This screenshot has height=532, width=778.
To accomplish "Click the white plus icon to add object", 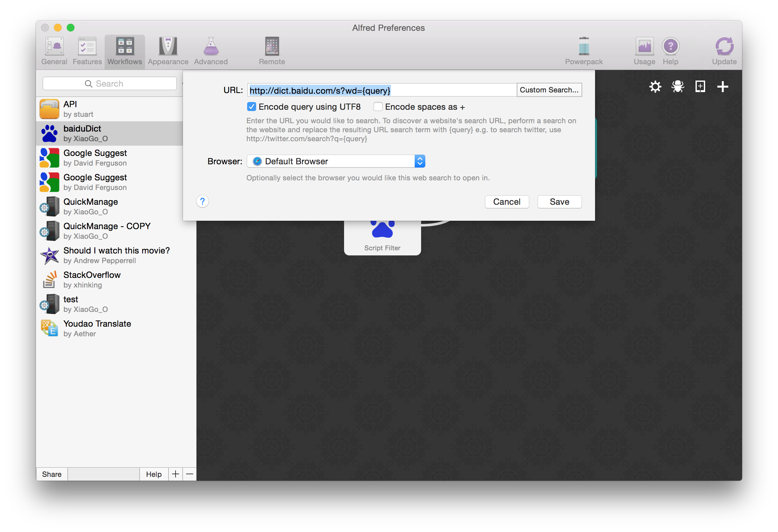I will pyautogui.click(x=722, y=87).
